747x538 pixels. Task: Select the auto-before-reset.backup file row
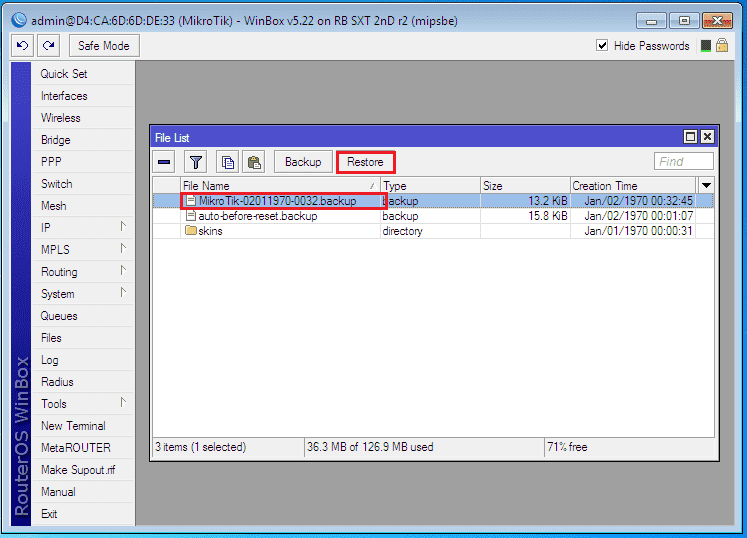coord(258,216)
